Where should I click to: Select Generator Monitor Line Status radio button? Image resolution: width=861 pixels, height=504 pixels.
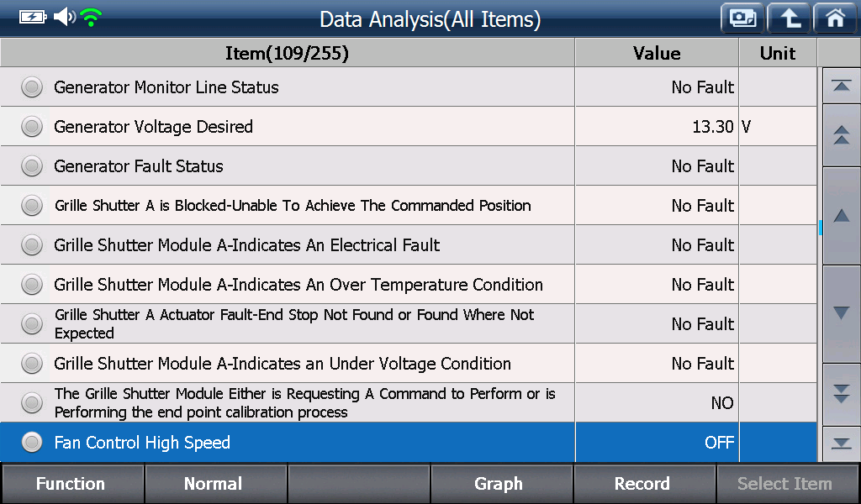click(x=32, y=87)
